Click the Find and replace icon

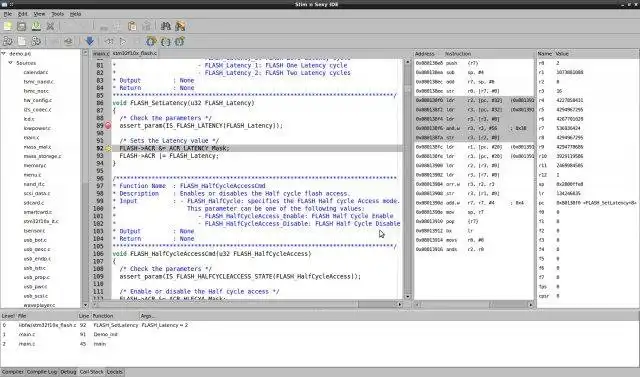(180, 27)
